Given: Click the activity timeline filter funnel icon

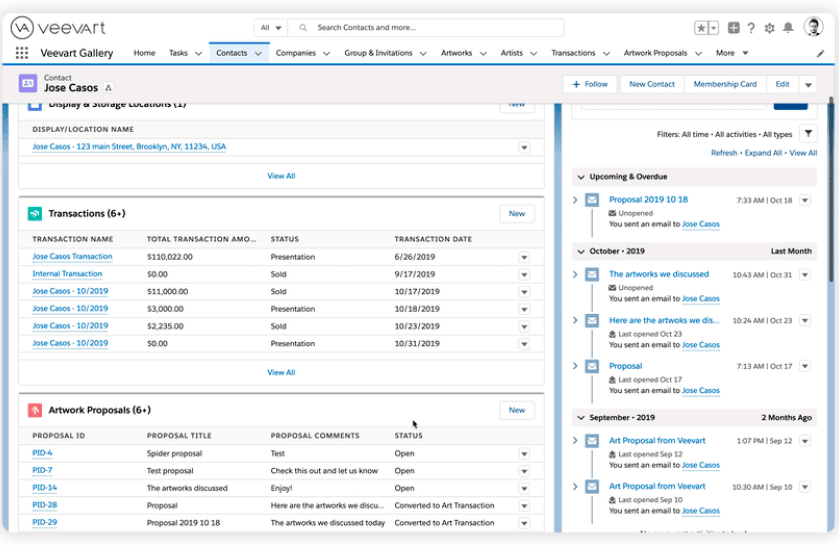Looking at the screenshot, I should click(808, 134).
